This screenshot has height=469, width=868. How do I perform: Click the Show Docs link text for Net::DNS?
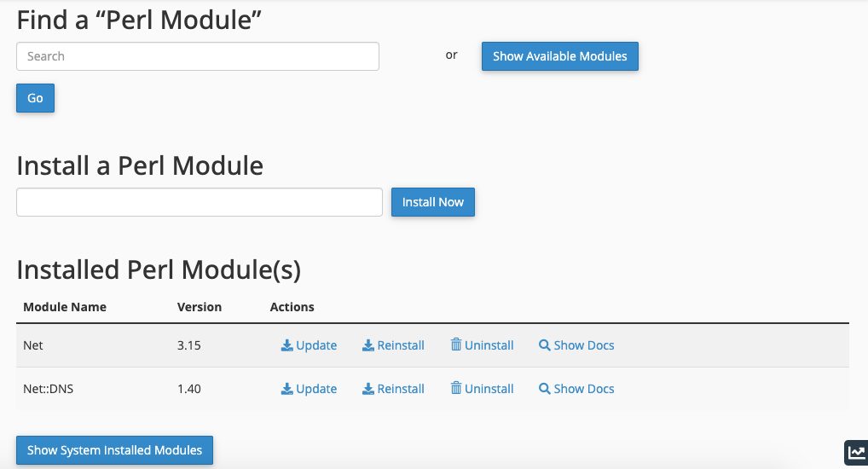[x=584, y=389]
